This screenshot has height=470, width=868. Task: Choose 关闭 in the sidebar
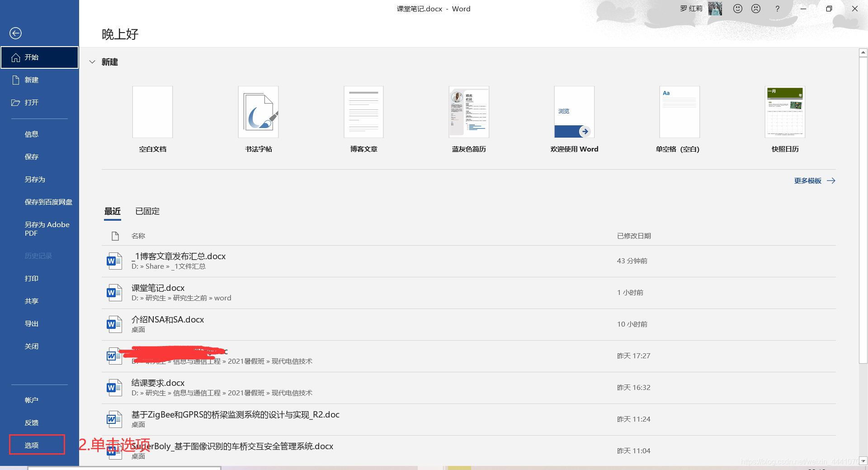[39, 347]
